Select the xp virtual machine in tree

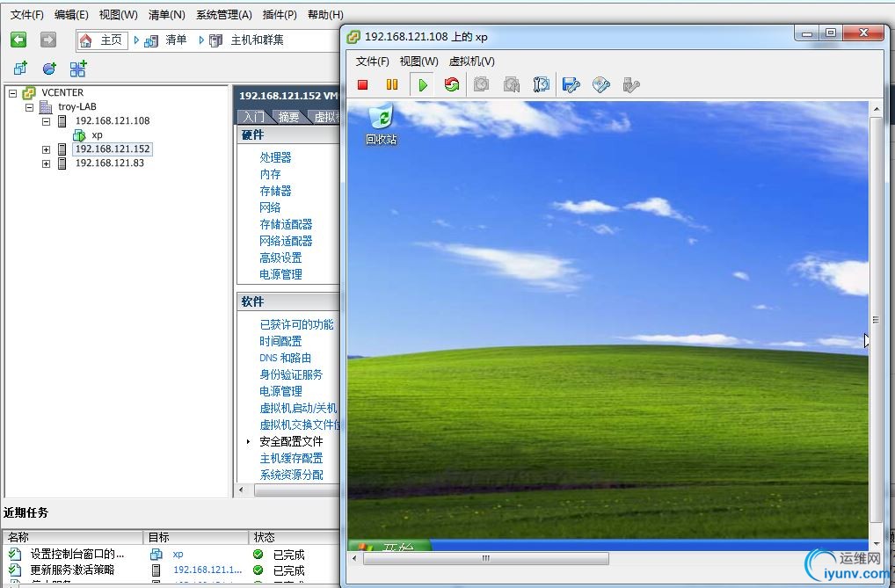tap(97, 135)
